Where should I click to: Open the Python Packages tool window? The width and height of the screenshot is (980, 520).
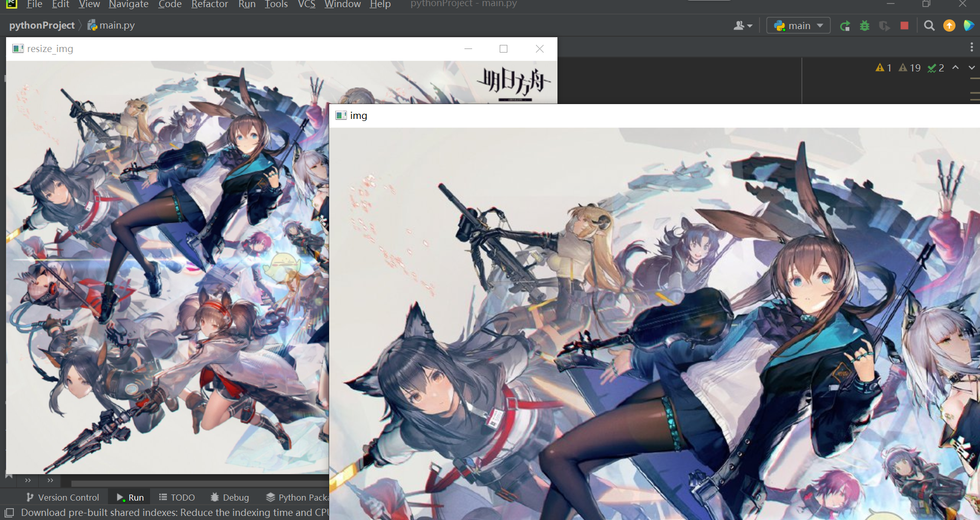point(298,497)
